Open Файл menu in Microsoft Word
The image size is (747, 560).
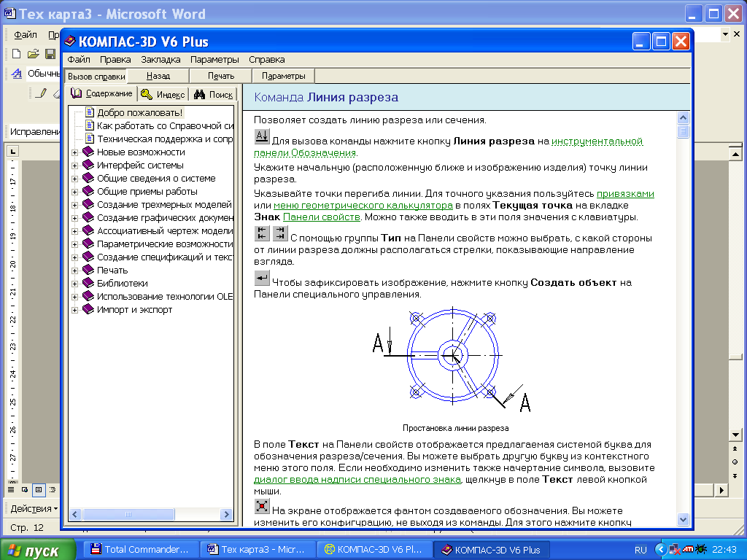[26, 35]
